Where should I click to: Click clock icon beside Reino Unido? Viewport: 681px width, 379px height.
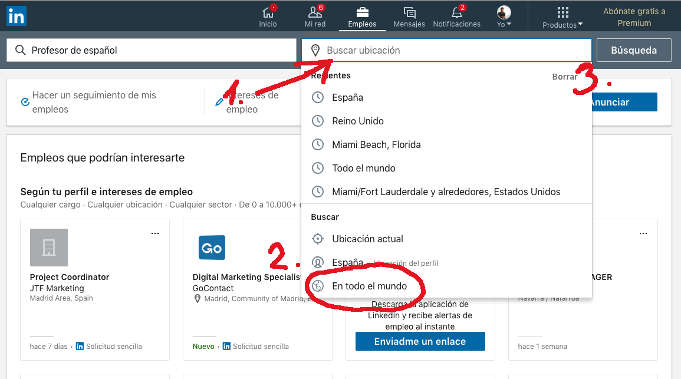coord(318,121)
